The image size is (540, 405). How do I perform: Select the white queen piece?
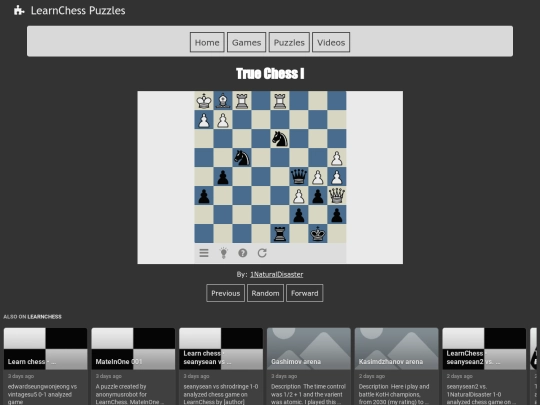click(x=336, y=195)
